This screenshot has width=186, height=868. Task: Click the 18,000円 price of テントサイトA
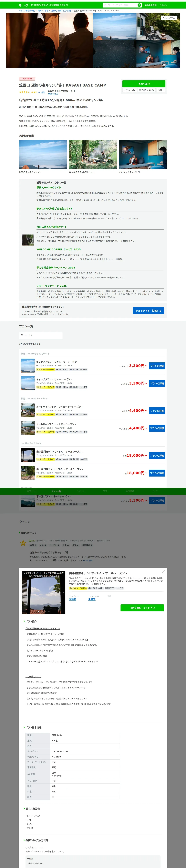tap(137, 456)
